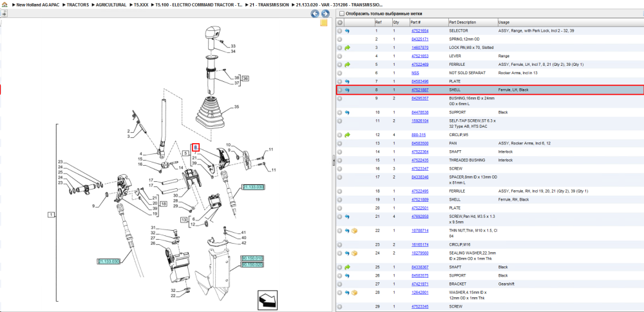Viewport: 644px width, 312px height.
Task: Click yellow box icon on THIN NUT row
Action: pos(354,231)
